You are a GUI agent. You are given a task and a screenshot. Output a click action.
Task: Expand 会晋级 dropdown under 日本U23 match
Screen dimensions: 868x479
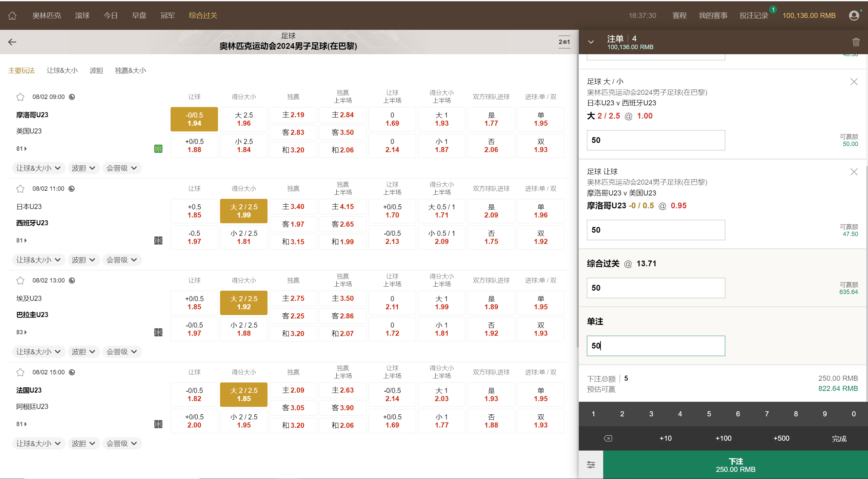coord(122,260)
